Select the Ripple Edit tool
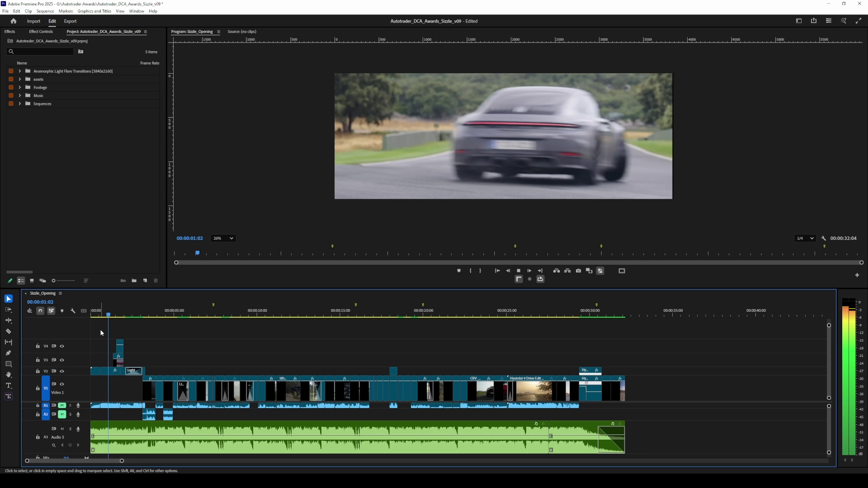The image size is (868, 488). (x=9, y=320)
